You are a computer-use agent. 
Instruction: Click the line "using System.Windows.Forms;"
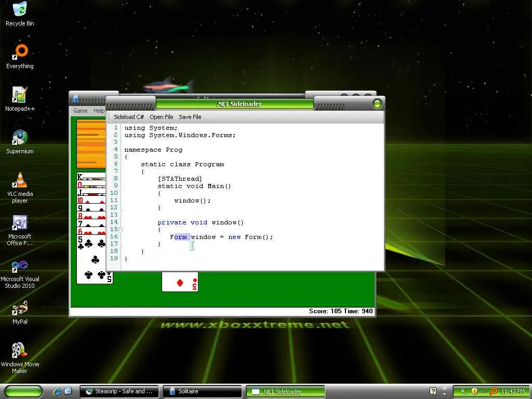180,135
